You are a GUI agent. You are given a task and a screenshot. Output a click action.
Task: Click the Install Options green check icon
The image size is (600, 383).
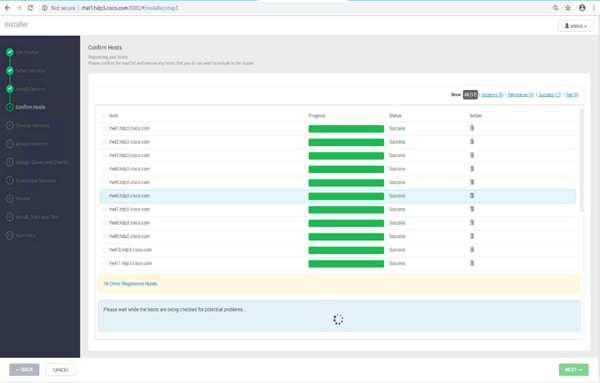tap(10, 89)
